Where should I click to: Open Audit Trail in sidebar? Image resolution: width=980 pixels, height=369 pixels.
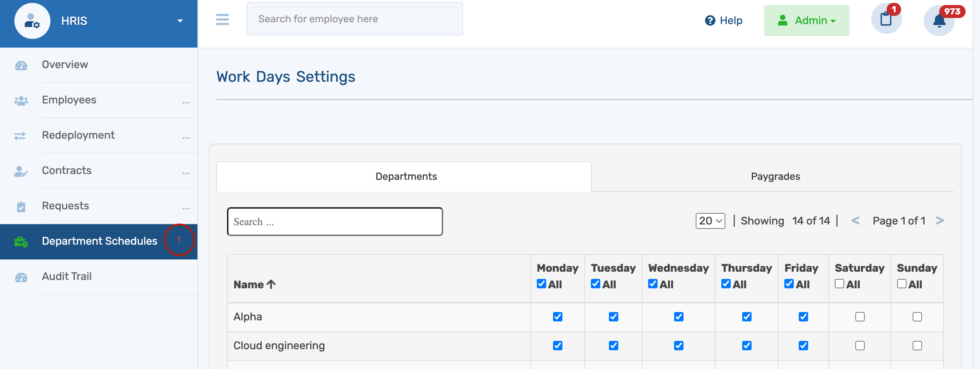pos(67,276)
